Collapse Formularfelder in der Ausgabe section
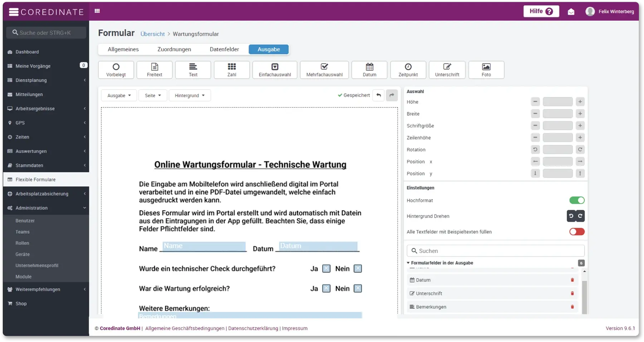The image size is (644, 342). [408, 263]
